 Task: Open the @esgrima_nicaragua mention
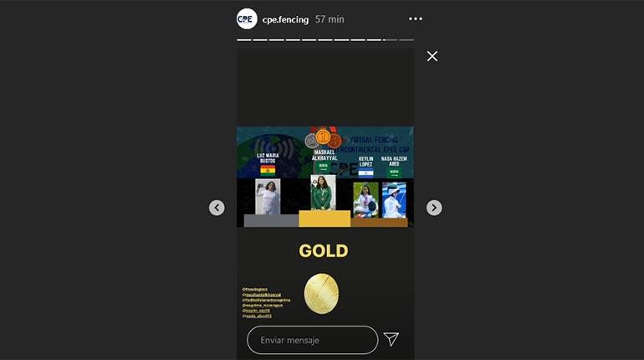click(263, 306)
